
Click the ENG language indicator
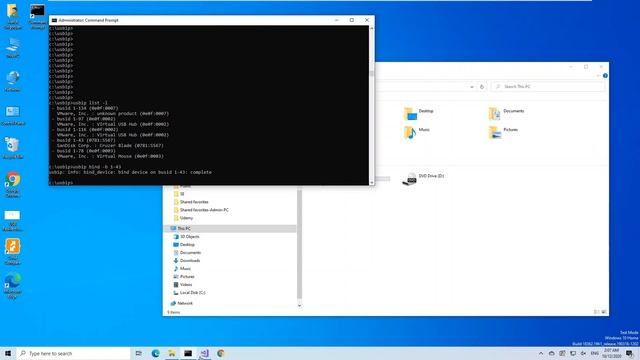pos(595,353)
